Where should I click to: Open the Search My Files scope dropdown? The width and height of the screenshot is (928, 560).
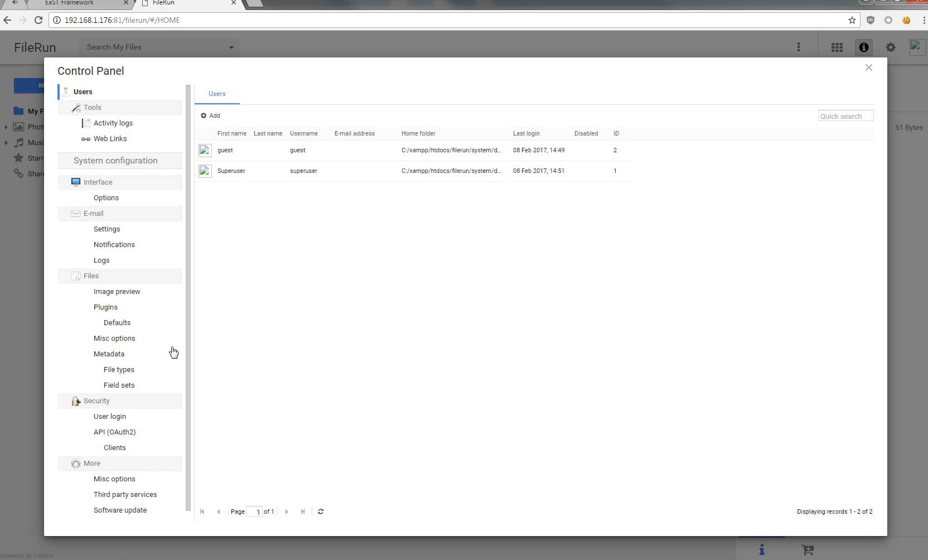pos(231,47)
